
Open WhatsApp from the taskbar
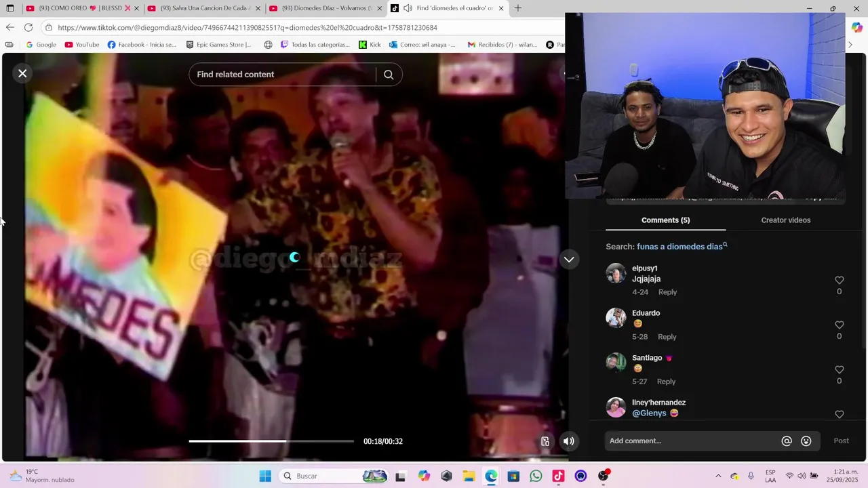pyautogui.click(x=536, y=476)
